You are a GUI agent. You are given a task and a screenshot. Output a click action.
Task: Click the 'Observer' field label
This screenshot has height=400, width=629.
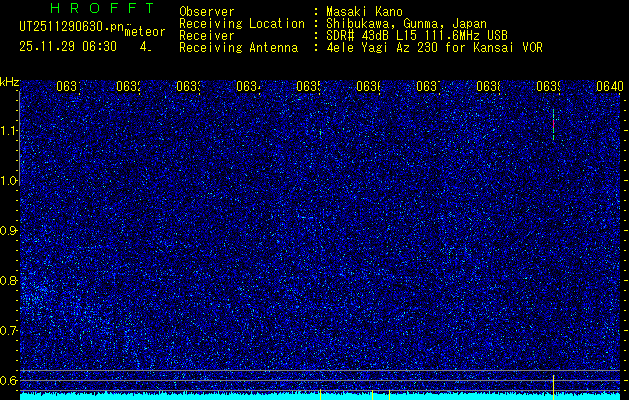pos(207,12)
